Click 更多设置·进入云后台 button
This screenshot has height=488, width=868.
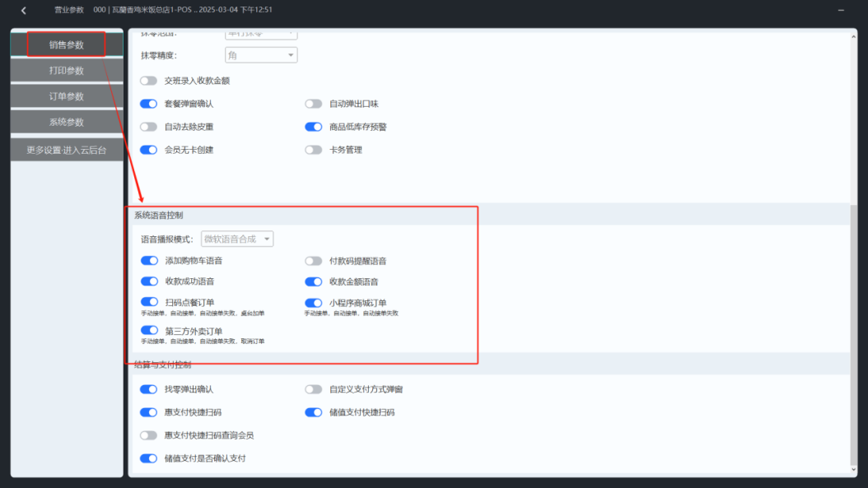coord(67,150)
